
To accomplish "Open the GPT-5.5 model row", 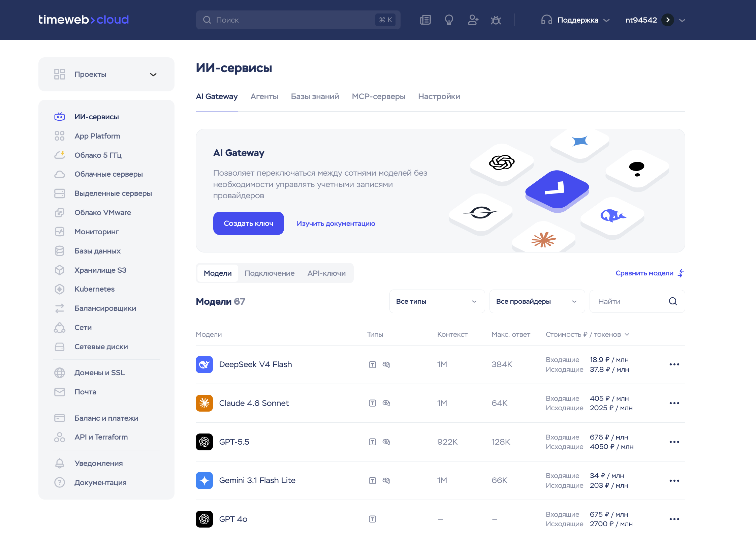I will click(440, 442).
